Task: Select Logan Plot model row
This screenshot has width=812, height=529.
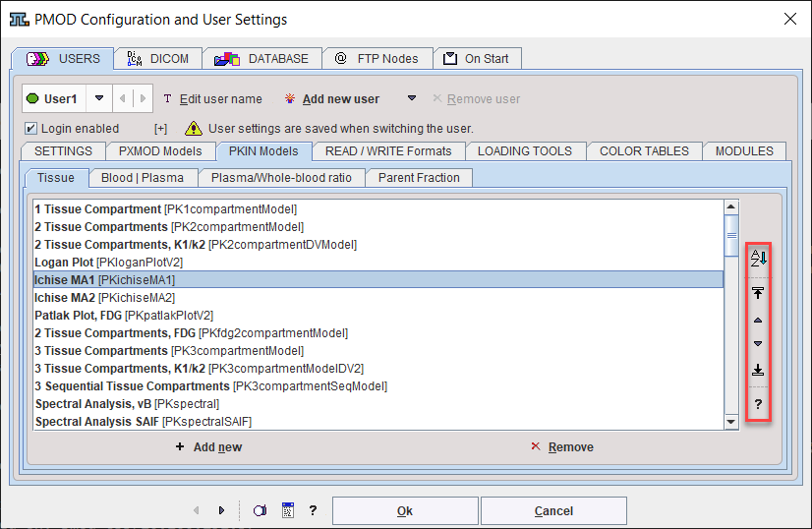Action: 378,263
